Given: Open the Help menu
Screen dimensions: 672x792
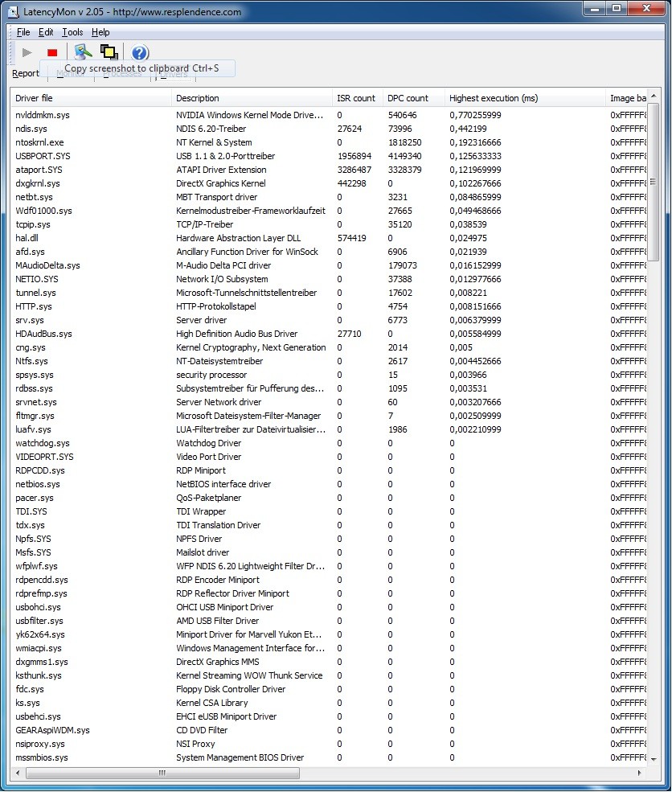Looking at the screenshot, I should 100,32.
